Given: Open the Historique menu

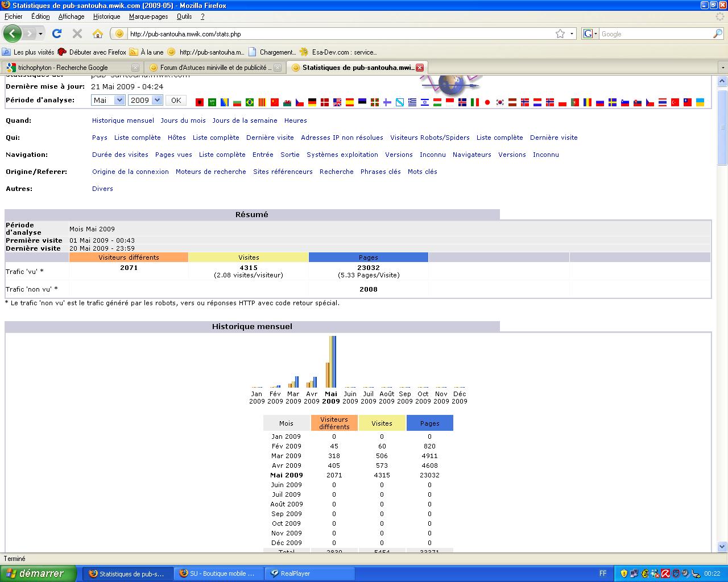Looking at the screenshot, I should [x=107, y=16].
